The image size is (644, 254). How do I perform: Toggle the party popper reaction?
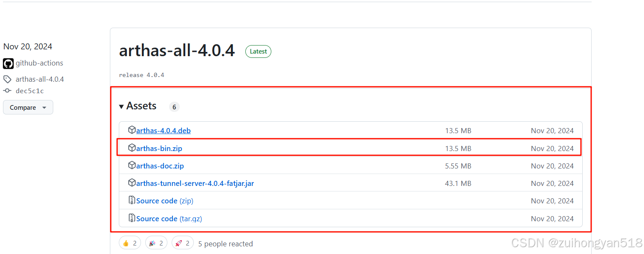[x=156, y=243]
